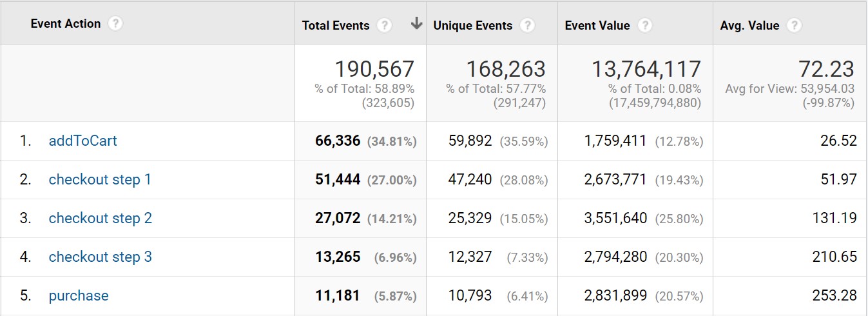Sort by the Event Value column header
This screenshot has height=316, width=868.
click(x=597, y=26)
